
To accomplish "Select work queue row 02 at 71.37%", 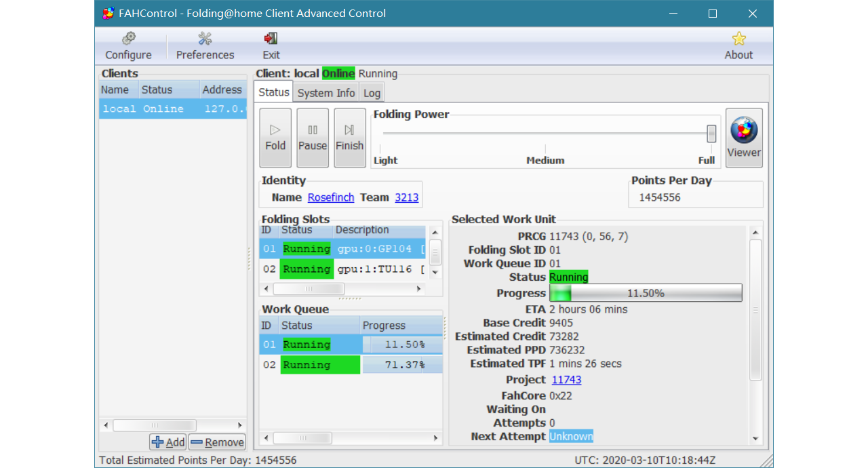I will point(351,365).
